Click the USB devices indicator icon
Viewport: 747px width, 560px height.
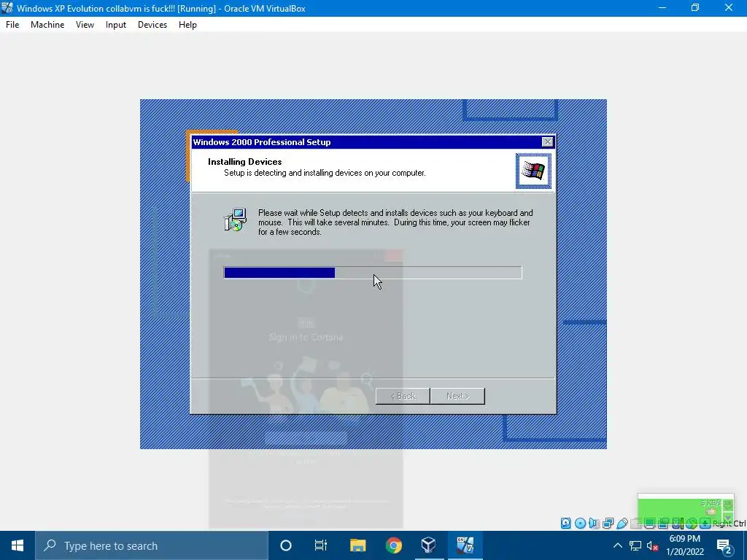622,524
